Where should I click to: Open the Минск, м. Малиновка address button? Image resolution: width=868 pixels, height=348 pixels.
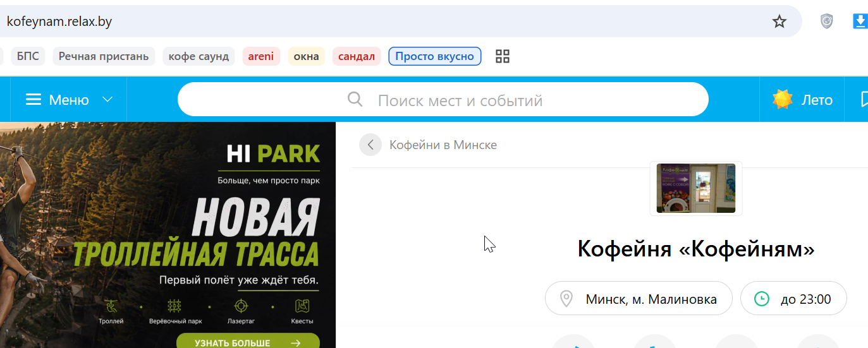point(639,298)
